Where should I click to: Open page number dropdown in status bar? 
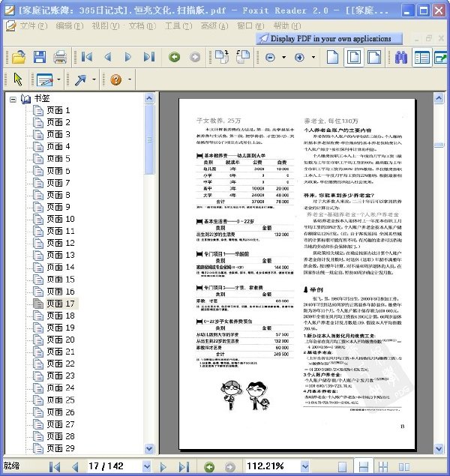147,466
